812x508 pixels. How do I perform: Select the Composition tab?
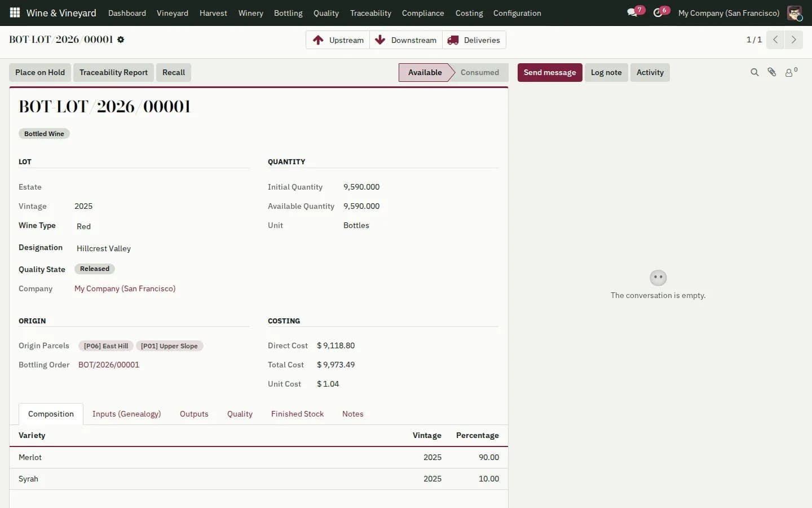click(51, 414)
